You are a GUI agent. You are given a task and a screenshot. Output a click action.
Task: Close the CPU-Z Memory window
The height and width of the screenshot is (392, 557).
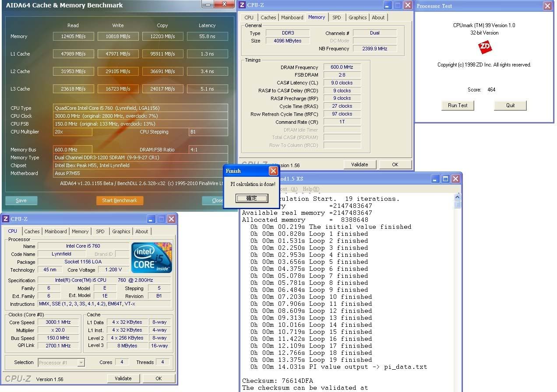[408, 5]
